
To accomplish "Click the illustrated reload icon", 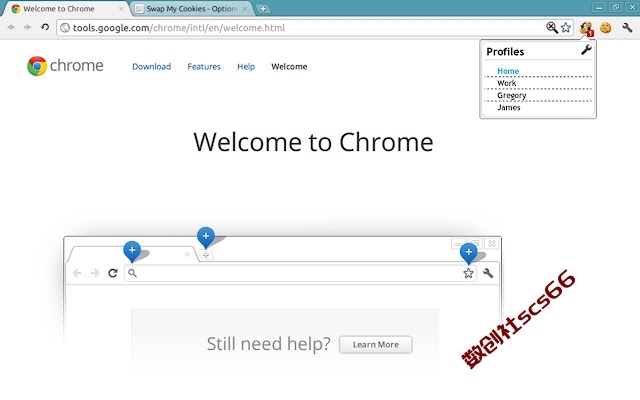I will coord(113,273).
